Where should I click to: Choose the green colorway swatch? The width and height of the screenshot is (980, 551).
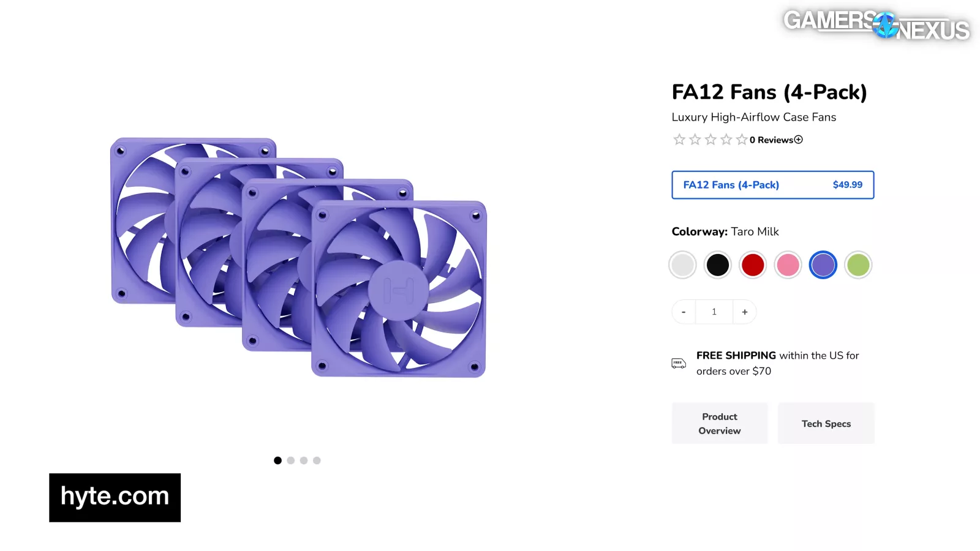point(858,265)
